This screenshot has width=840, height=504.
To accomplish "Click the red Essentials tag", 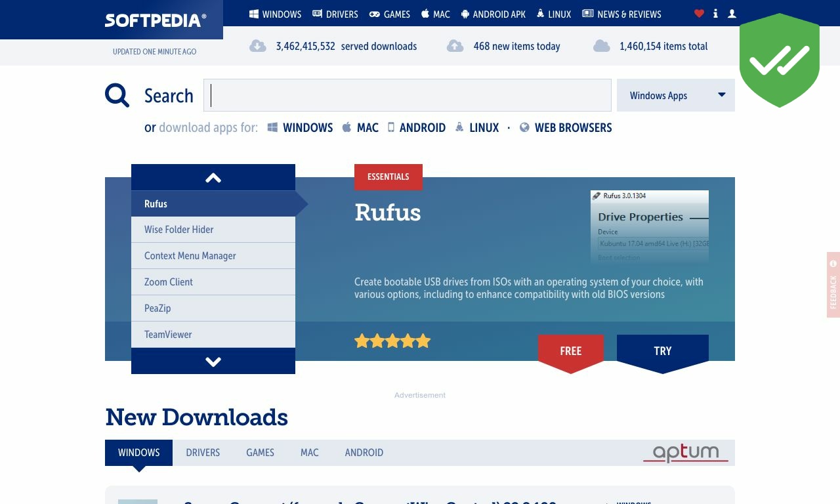I will coord(388,177).
